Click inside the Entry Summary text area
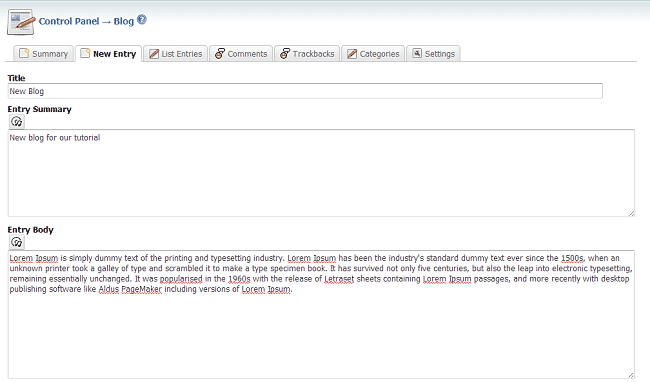The width and height of the screenshot is (650, 382). pyautogui.click(x=321, y=173)
